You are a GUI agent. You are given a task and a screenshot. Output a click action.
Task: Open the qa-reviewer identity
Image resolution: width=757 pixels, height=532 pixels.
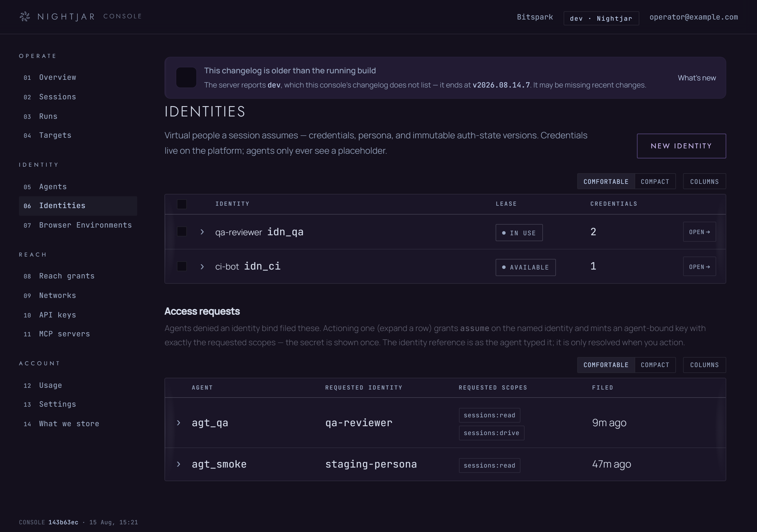tap(699, 232)
